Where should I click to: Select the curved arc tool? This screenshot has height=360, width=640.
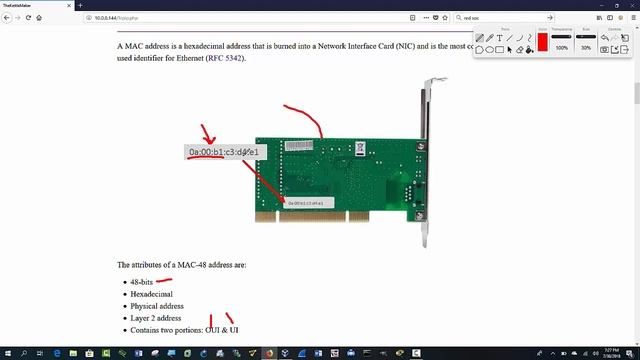pos(519,38)
